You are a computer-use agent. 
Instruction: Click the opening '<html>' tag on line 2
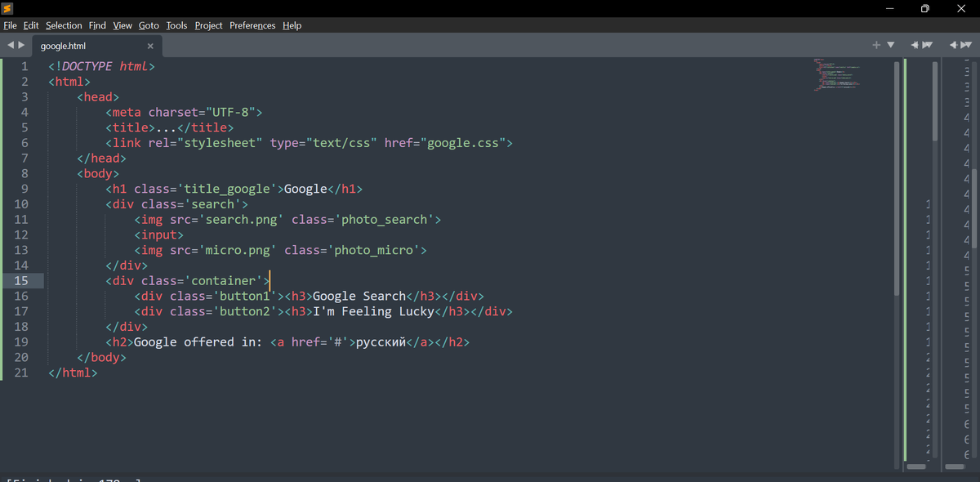[x=69, y=82]
